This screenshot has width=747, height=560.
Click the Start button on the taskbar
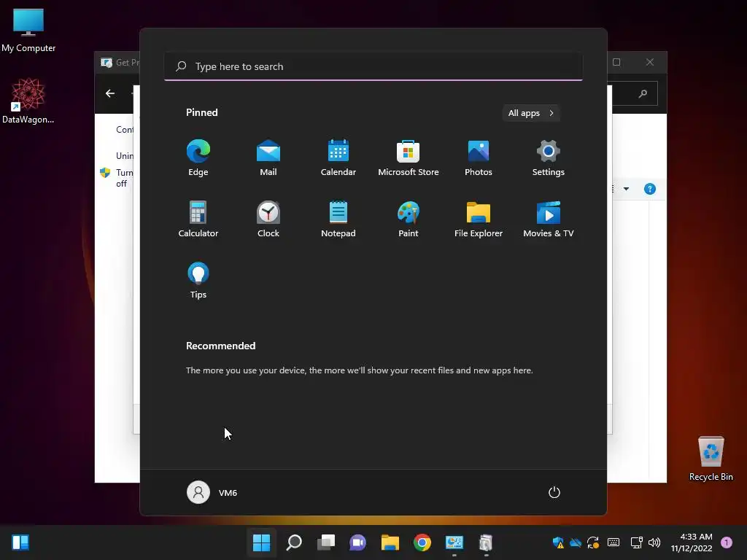[x=262, y=542]
